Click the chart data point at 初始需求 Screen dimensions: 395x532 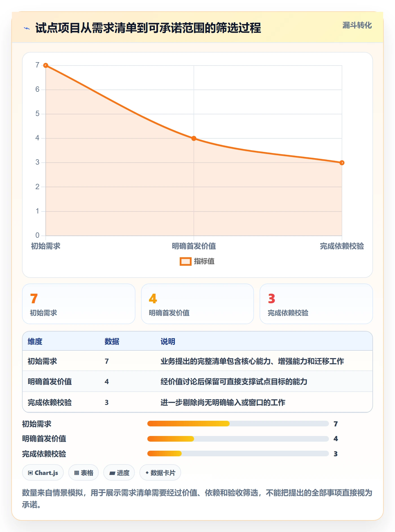coord(46,66)
